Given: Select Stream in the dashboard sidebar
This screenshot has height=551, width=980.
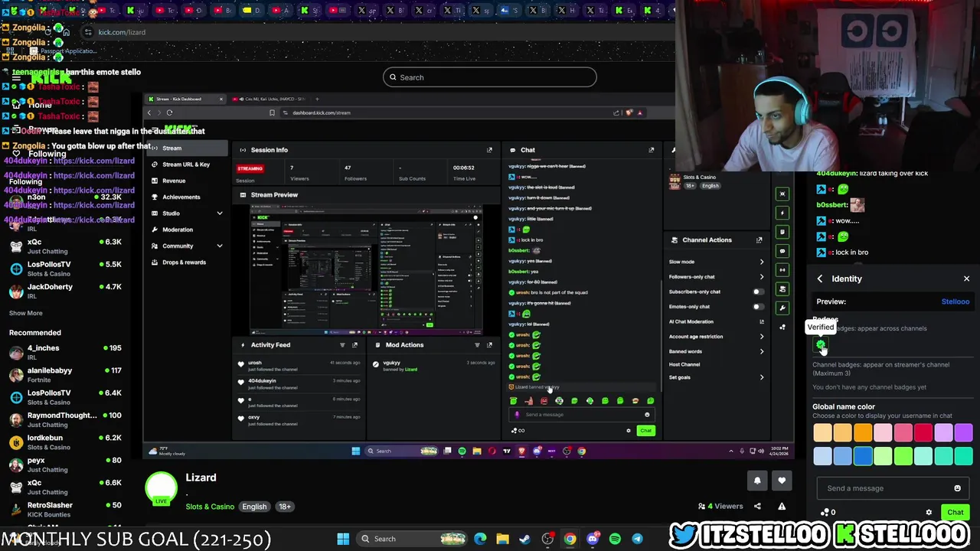Looking at the screenshot, I should 186,148.
